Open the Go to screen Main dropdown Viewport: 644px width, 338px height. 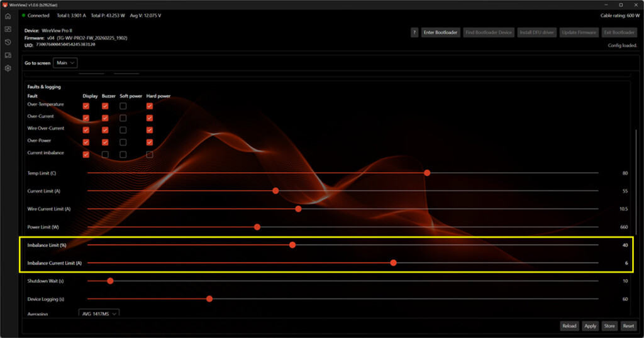point(65,63)
